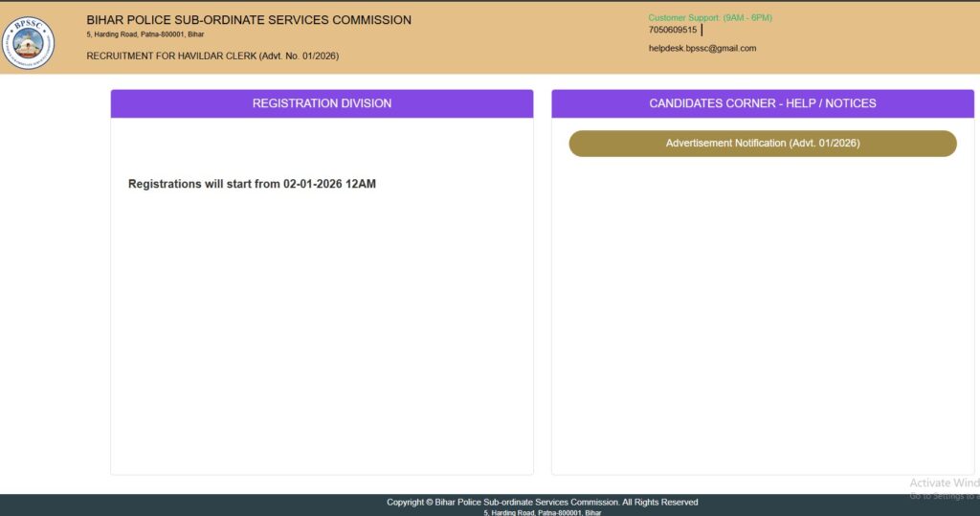Open the helpdesk.bpssc@gmail.com email link

point(702,48)
